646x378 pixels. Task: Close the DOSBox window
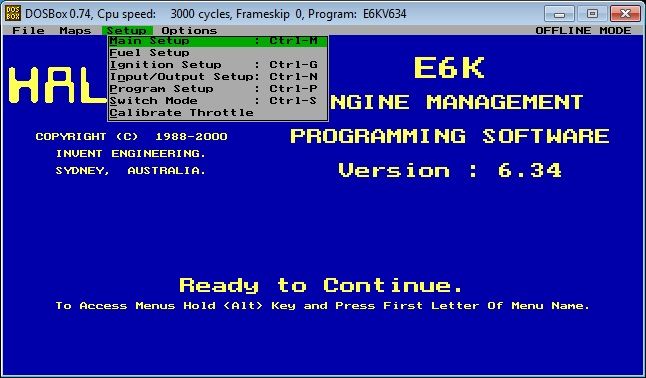coord(625,14)
